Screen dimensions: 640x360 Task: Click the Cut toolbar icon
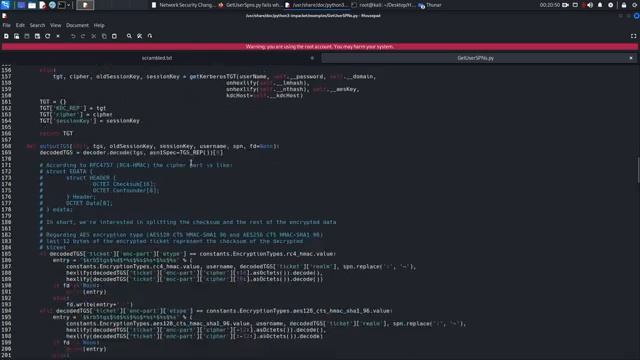(x=94, y=36)
